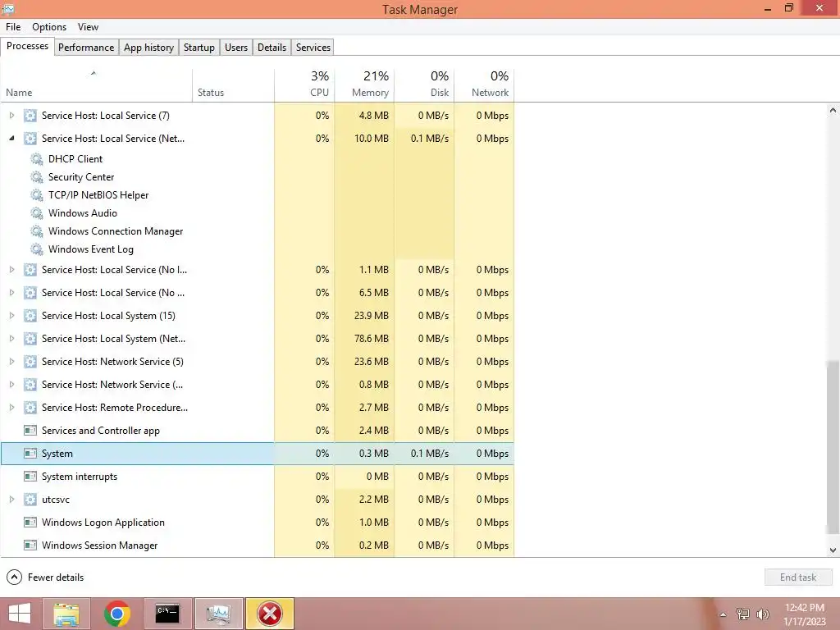
Task: Click the Task Manager taskbar icon
Action: (218, 614)
